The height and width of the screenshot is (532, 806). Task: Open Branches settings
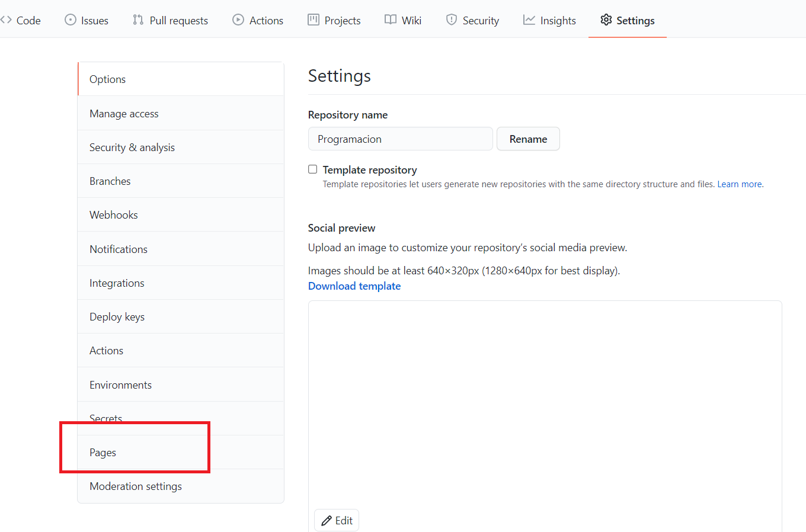pos(181,181)
